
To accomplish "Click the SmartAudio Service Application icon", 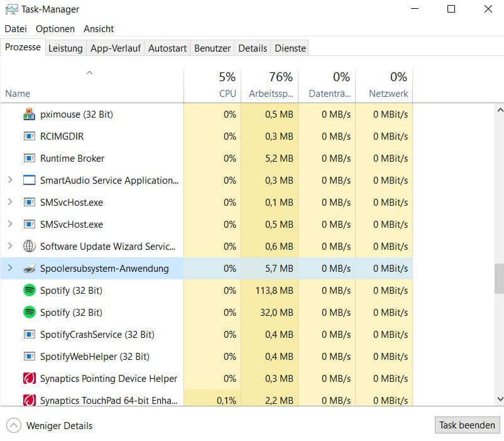I will pyautogui.click(x=30, y=180).
